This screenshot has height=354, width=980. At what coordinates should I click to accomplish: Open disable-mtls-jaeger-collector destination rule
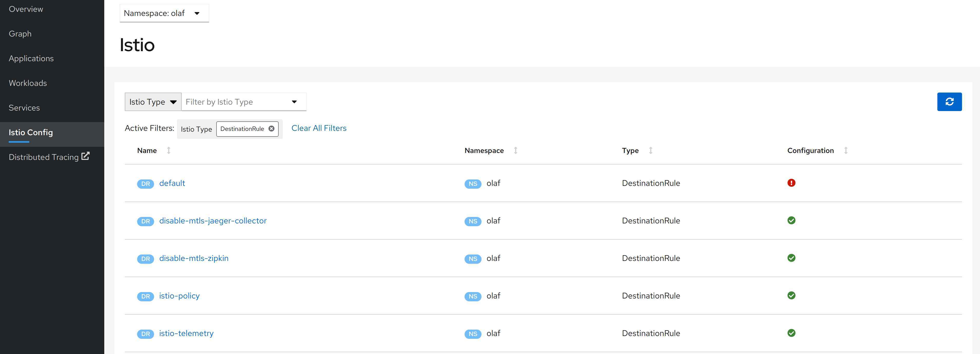pos(213,221)
